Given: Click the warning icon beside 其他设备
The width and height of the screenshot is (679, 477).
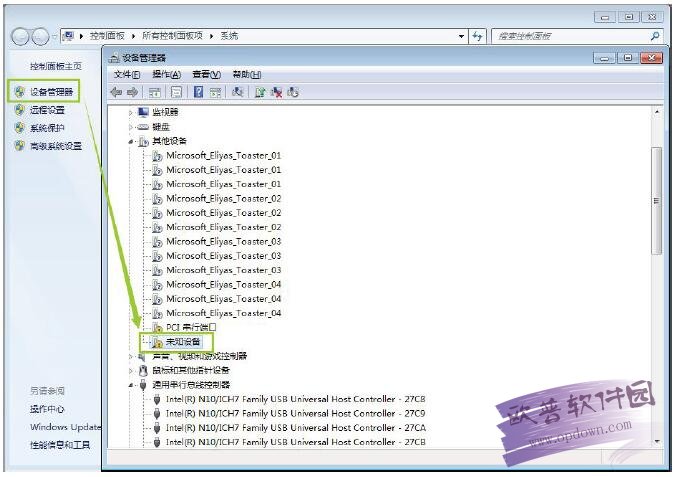Looking at the screenshot, I should tap(143, 141).
